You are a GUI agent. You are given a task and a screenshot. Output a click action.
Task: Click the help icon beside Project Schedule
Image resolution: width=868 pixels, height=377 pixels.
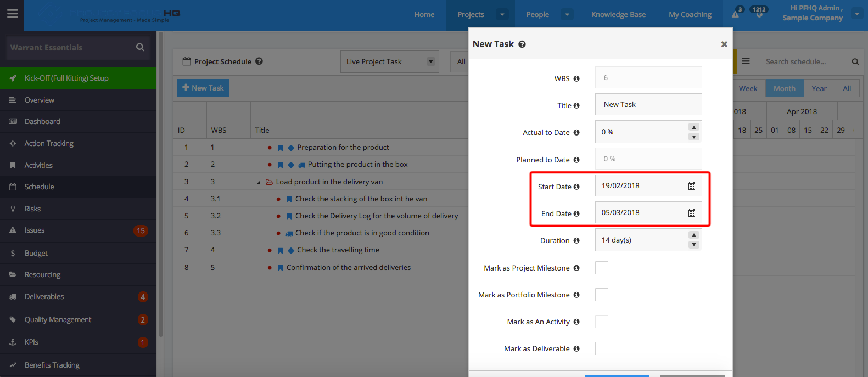(x=259, y=61)
